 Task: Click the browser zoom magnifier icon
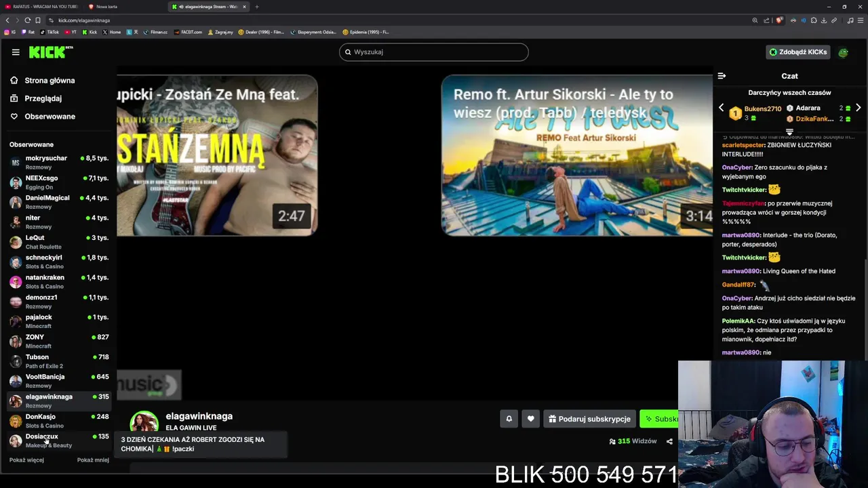click(755, 20)
